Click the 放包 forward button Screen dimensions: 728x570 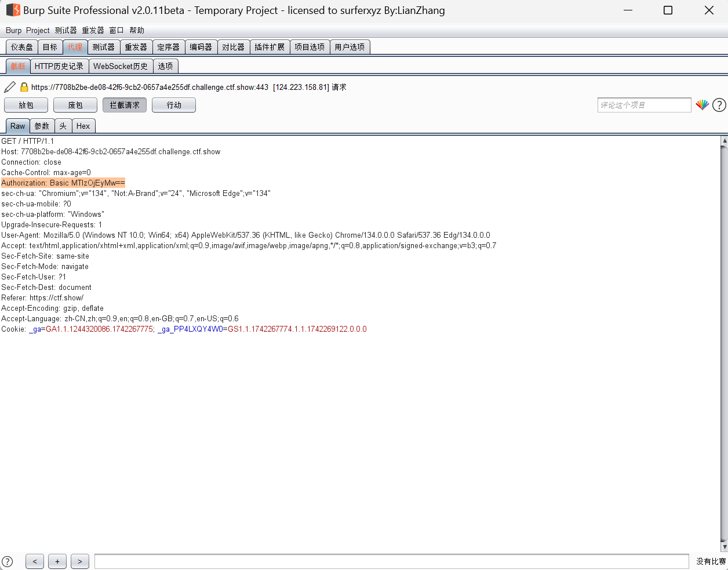click(x=26, y=105)
